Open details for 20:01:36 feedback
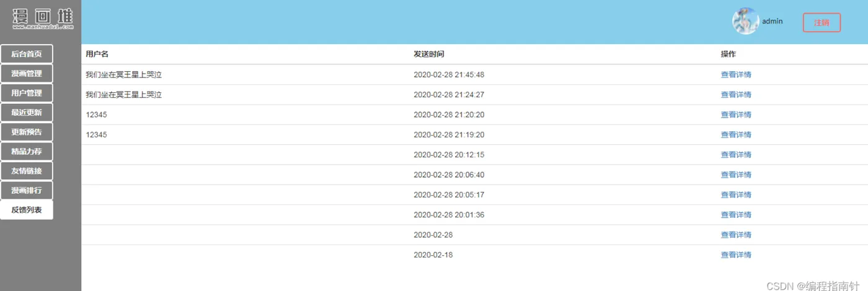Screen dimensions: 868x291 click(736, 215)
